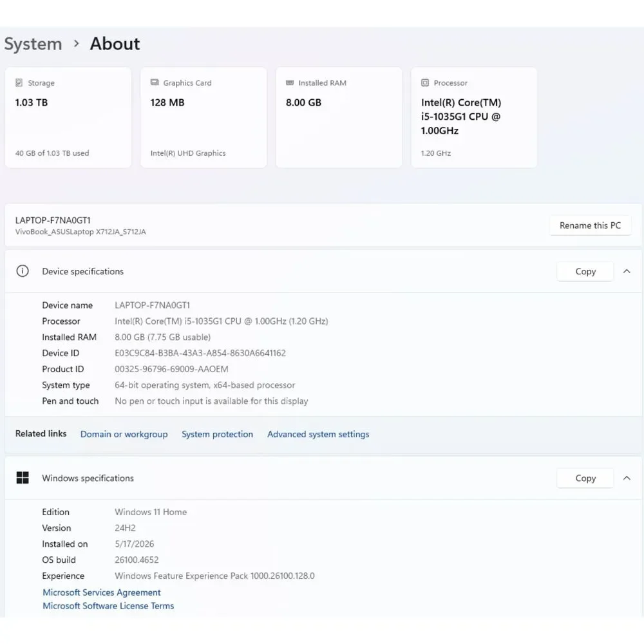This screenshot has height=644, width=644.
Task: Click the Graphics Card icon
Action: [155, 82]
